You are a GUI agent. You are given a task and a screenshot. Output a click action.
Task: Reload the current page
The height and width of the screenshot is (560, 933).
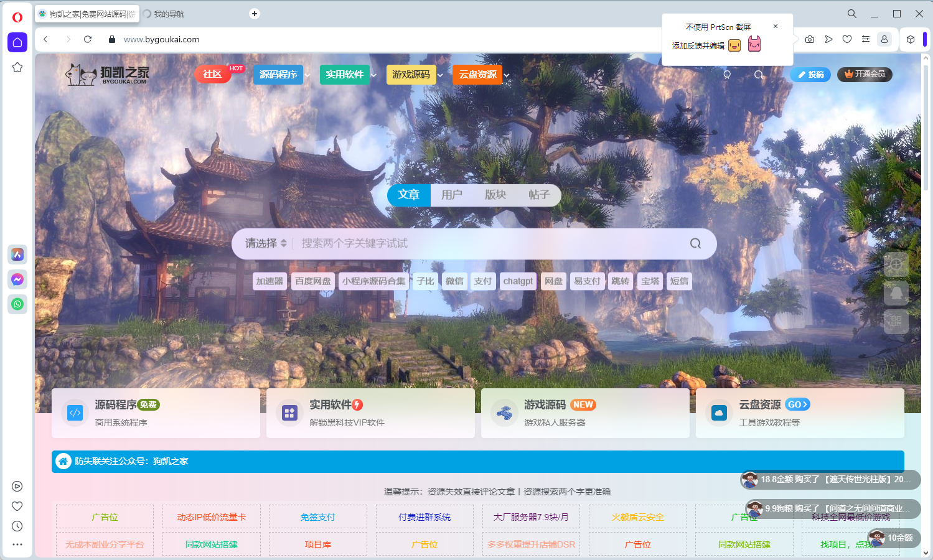pos(88,39)
